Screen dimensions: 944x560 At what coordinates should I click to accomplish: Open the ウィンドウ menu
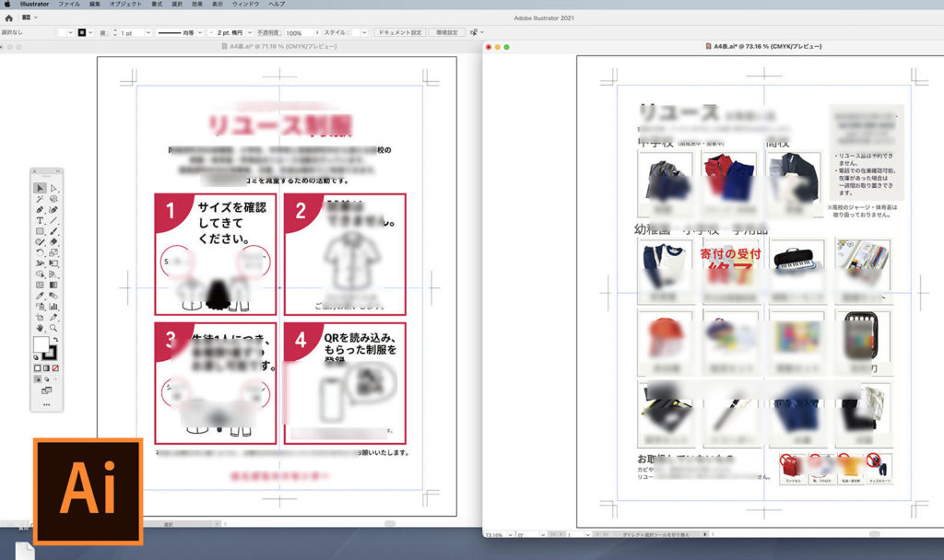click(244, 5)
